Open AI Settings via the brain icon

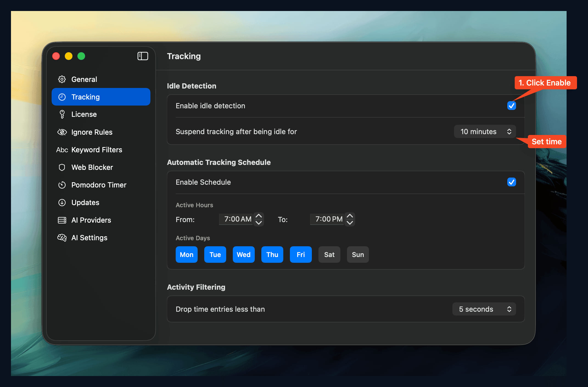pyautogui.click(x=62, y=237)
